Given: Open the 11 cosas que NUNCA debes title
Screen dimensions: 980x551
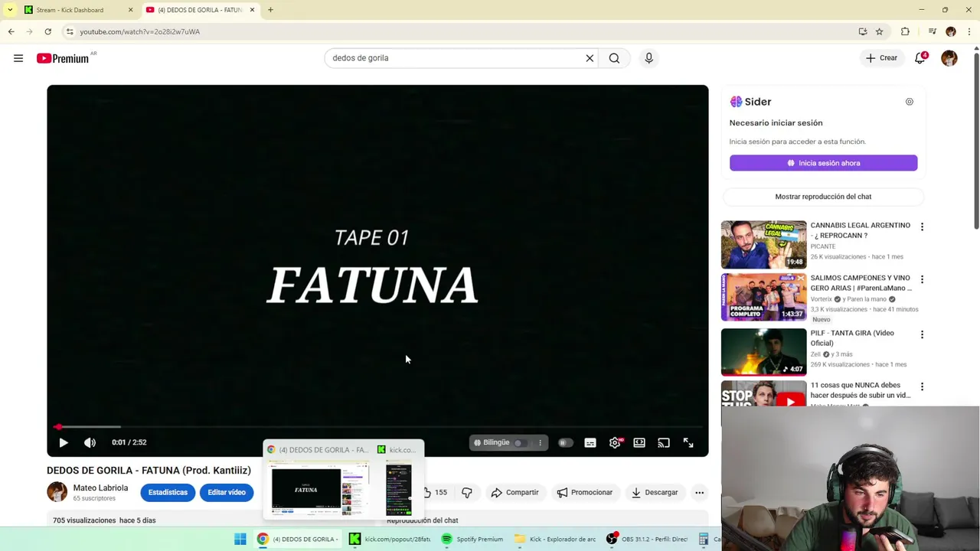Looking at the screenshot, I should [x=861, y=390].
